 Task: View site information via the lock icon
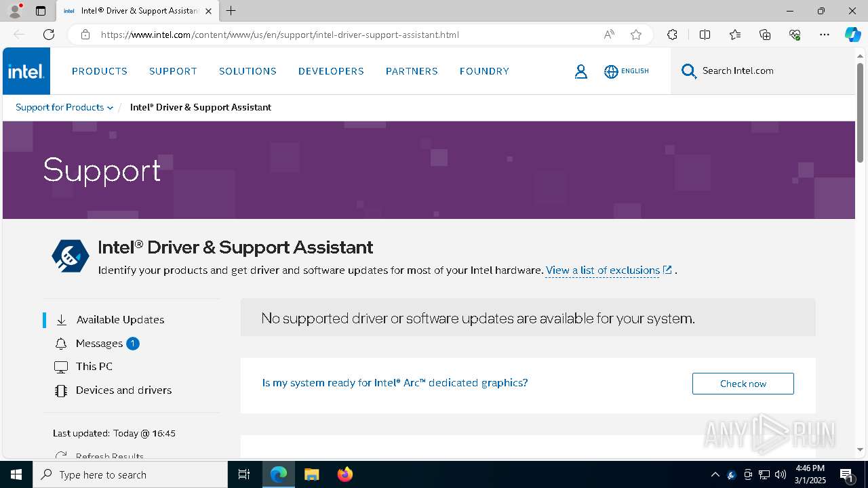point(85,35)
